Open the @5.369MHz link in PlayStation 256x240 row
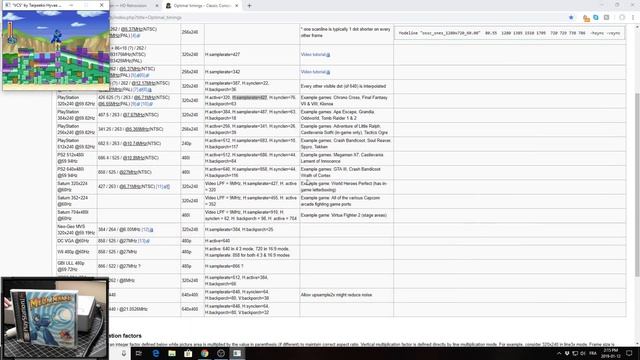640x360 pixels. [x=136, y=129]
